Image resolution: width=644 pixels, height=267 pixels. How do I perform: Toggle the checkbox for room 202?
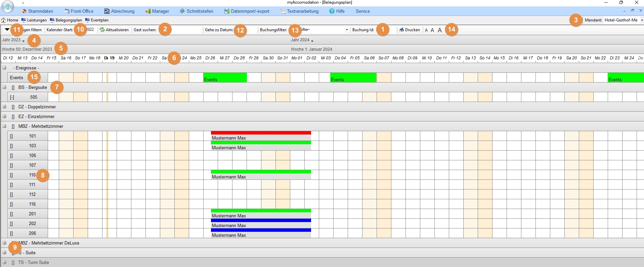coord(11,224)
